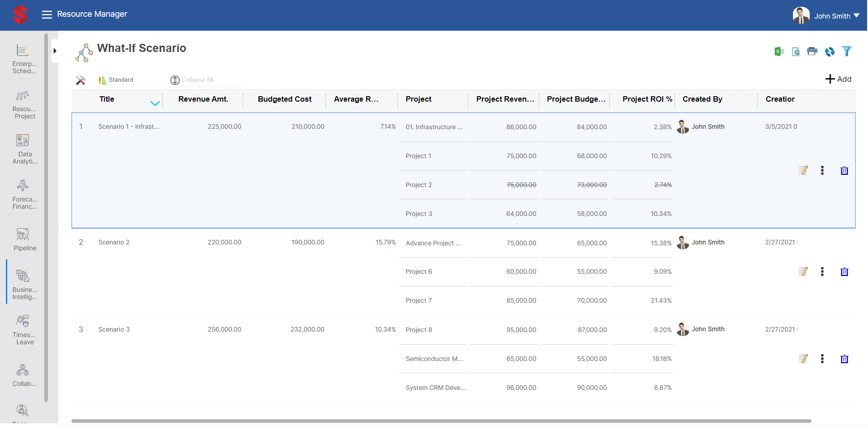
Task: Edit Scenario 2 with pencil icon
Action: coord(803,272)
